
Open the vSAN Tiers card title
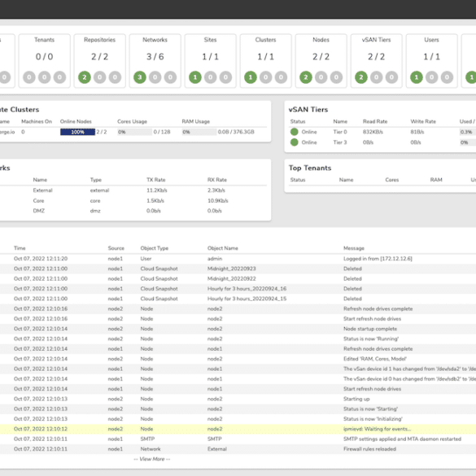376,40
